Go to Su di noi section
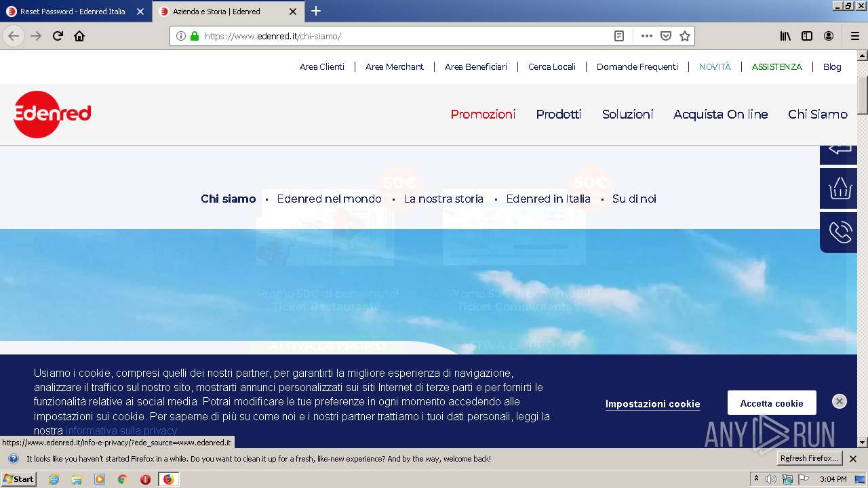Viewport: 868px width, 488px height. tap(634, 199)
